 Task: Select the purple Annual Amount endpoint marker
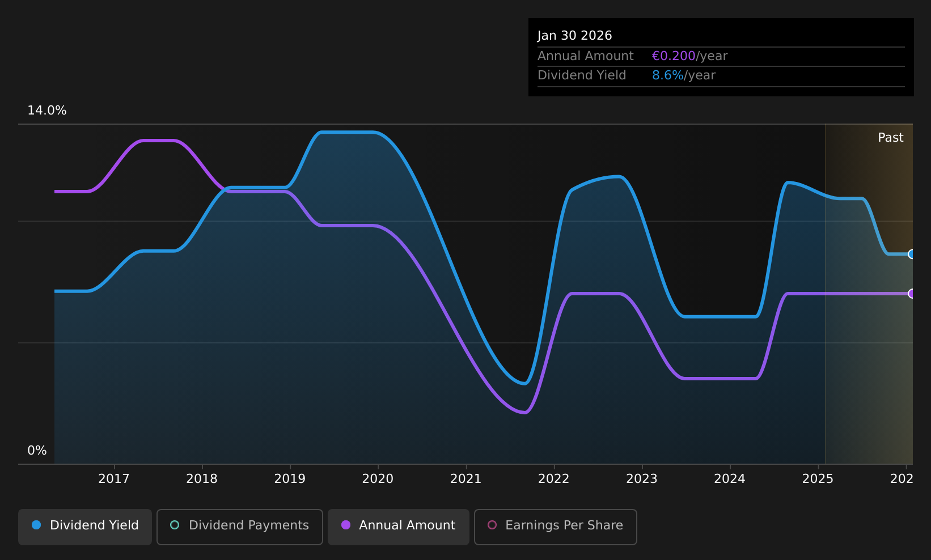click(912, 294)
